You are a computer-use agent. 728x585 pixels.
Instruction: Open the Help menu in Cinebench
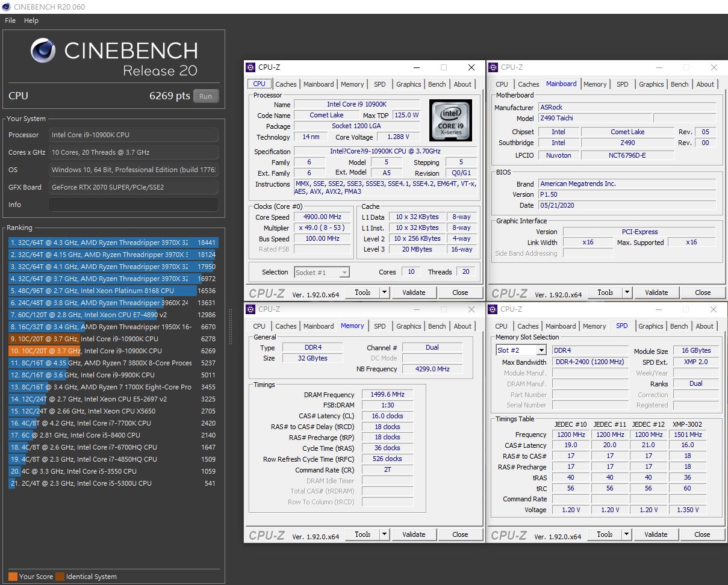[x=31, y=20]
